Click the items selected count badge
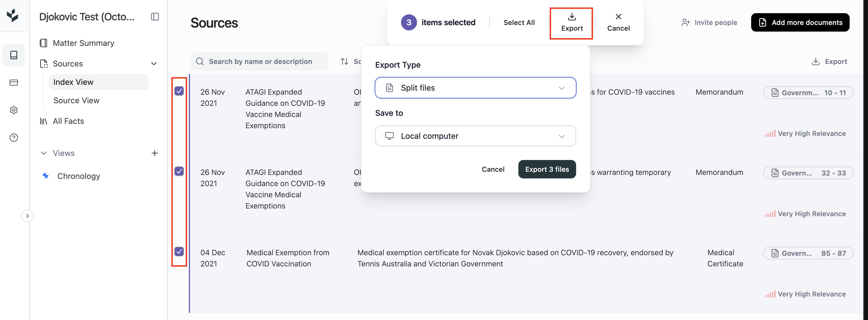 pyautogui.click(x=409, y=23)
